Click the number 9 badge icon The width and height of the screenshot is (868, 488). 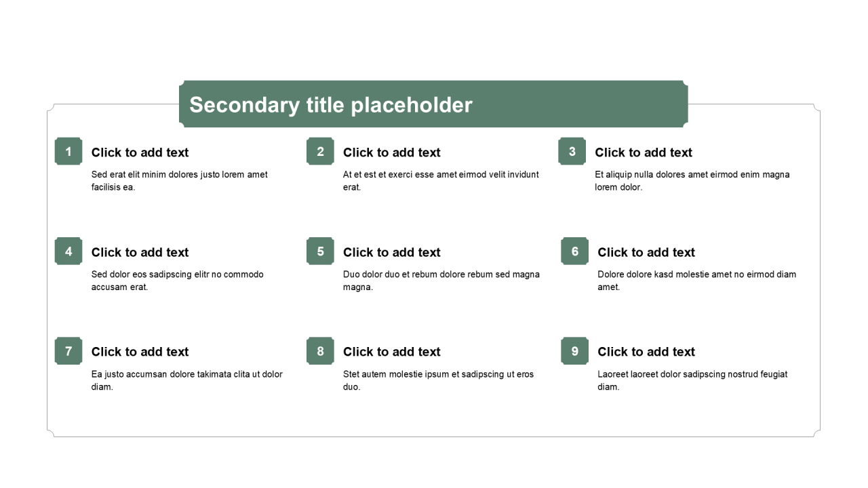coord(574,351)
